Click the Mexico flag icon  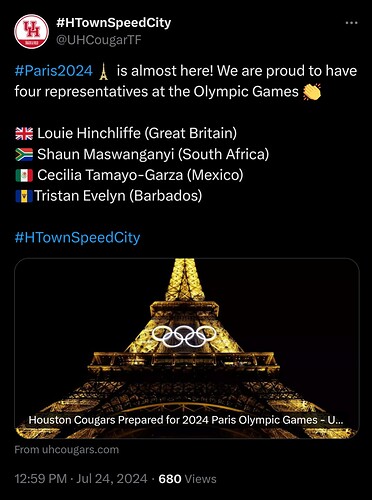[x=24, y=175]
